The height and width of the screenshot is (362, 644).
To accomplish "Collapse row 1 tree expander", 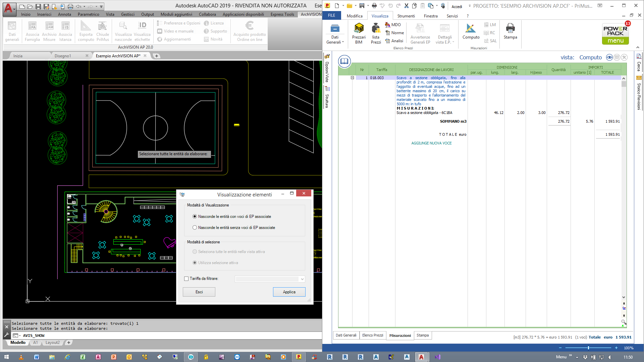I will click(x=352, y=78).
